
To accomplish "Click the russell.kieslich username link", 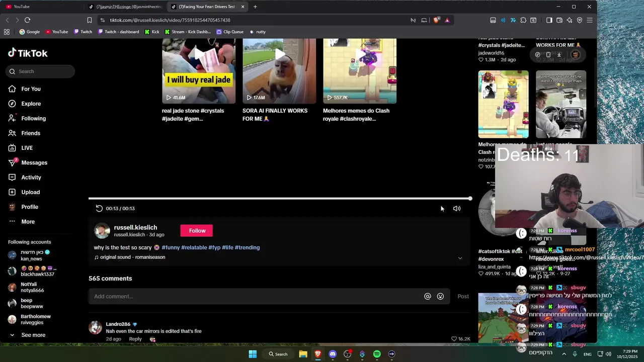I will tap(135, 227).
